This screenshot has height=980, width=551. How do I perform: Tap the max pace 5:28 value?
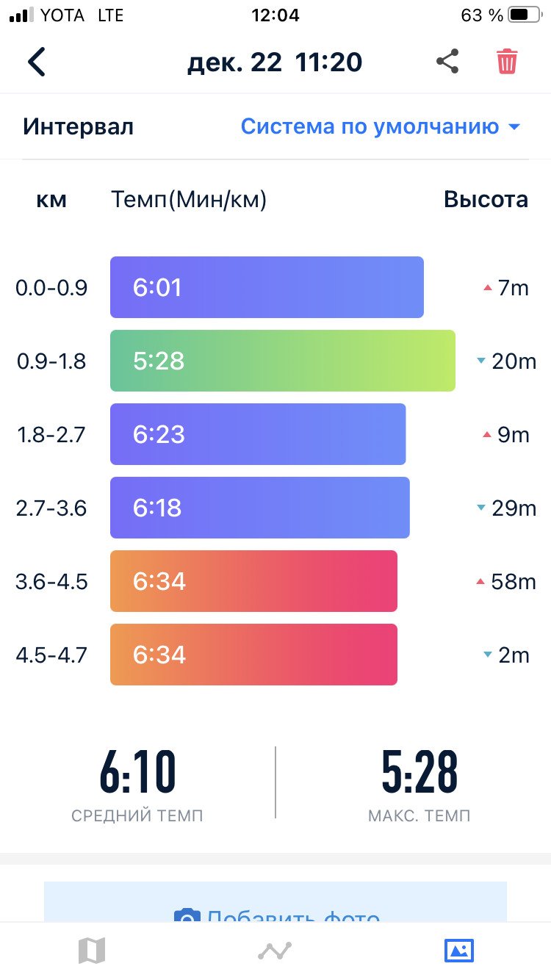pos(419,771)
